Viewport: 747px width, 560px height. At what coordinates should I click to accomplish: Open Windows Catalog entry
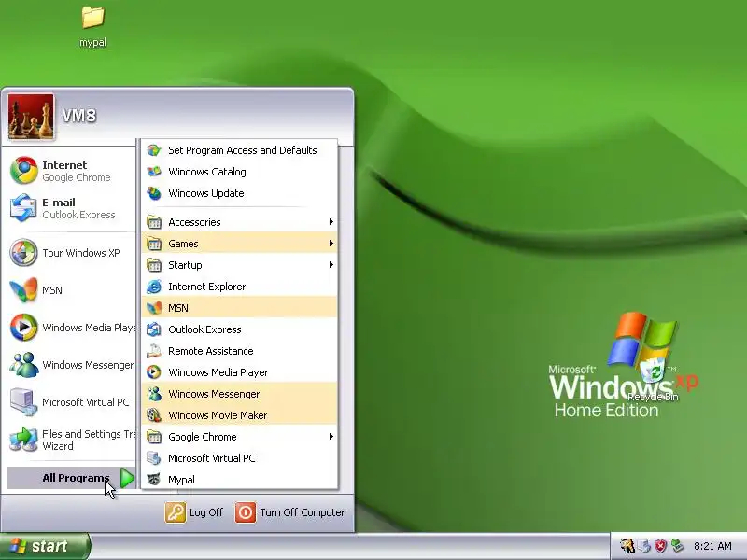pos(240,172)
